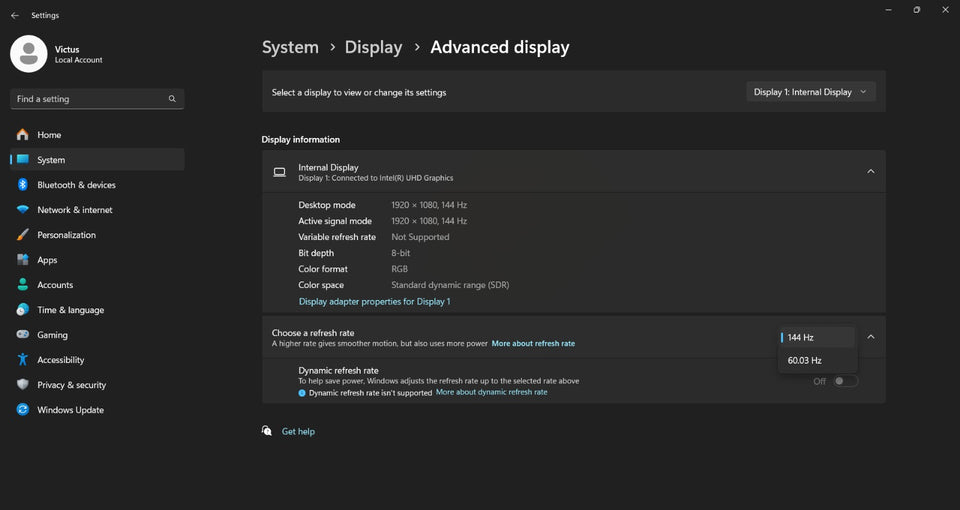Click the Home house icon in sidebar
Screen dimensions: 960x510
click(23, 135)
